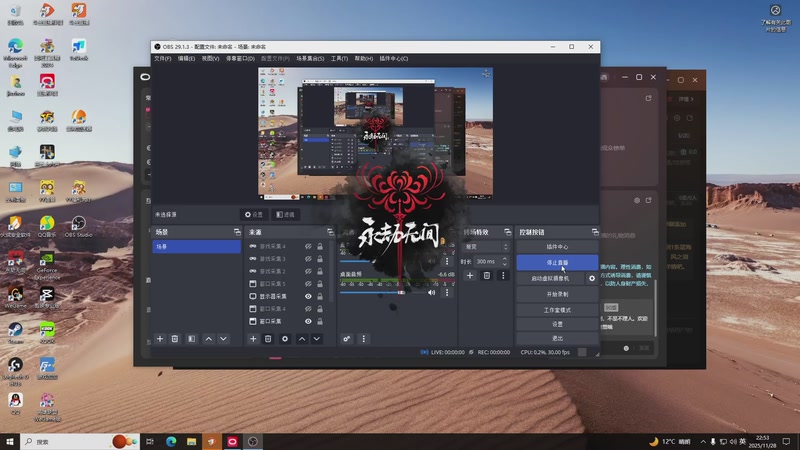This screenshot has width=800, height=450.
Task: Hide the 窗口采集 source at the list bottom
Action: 308,321
